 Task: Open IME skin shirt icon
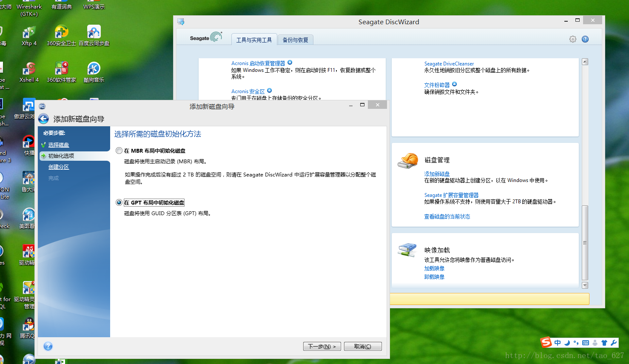click(x=604, y=343)
